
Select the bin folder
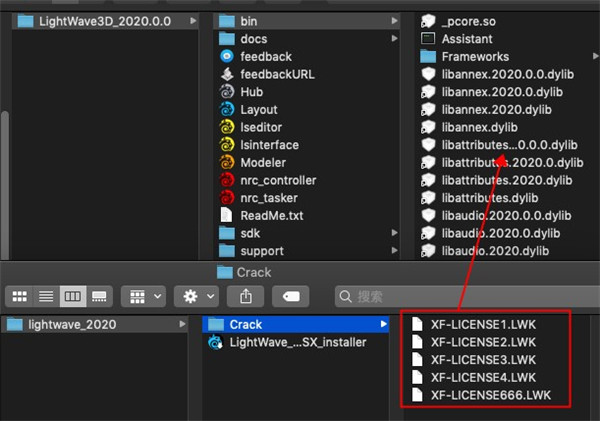307,21
